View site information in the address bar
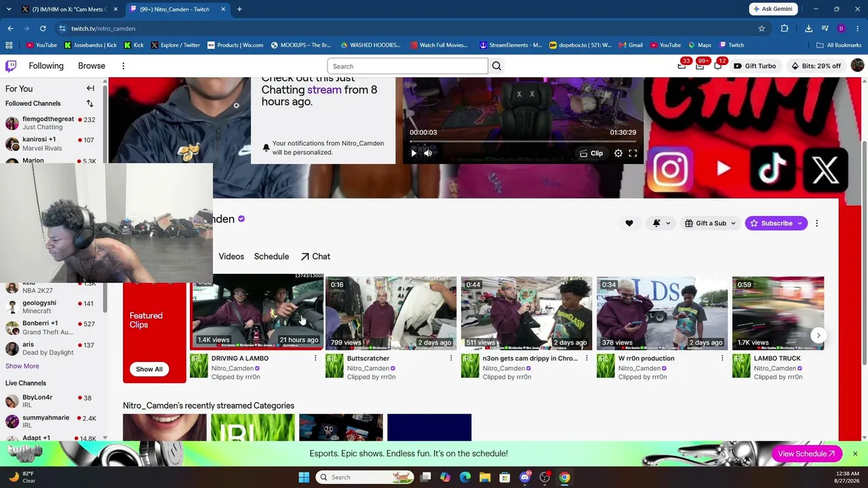868x488 pixels. (62, 28)
